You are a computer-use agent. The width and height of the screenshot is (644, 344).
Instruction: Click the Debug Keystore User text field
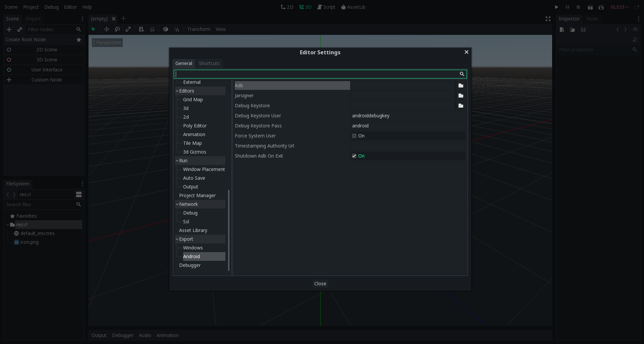coord(408,116)
